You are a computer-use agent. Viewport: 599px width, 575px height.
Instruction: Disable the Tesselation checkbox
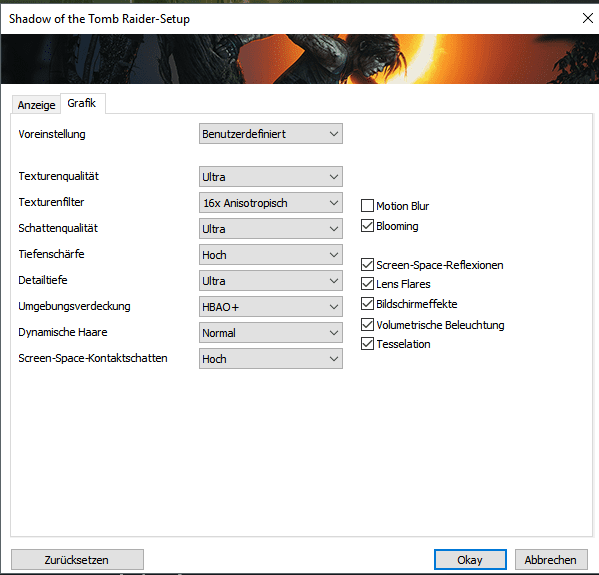click(x=367, y=343)
